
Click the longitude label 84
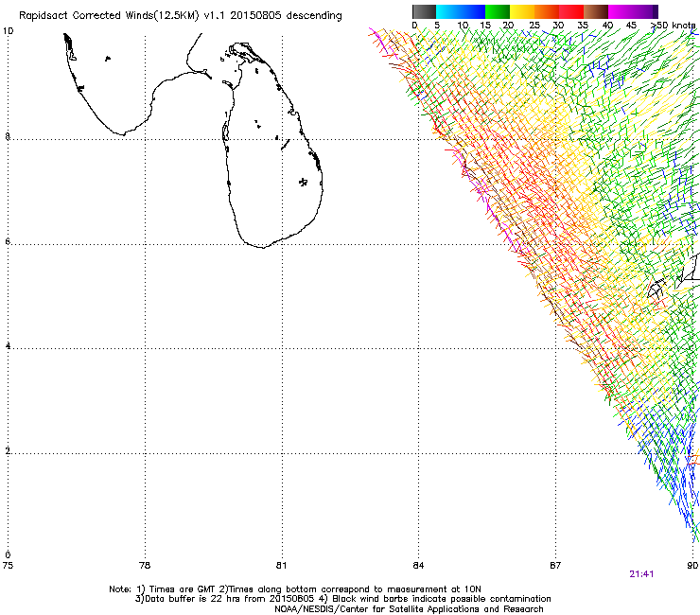click(x=418, y=566)
